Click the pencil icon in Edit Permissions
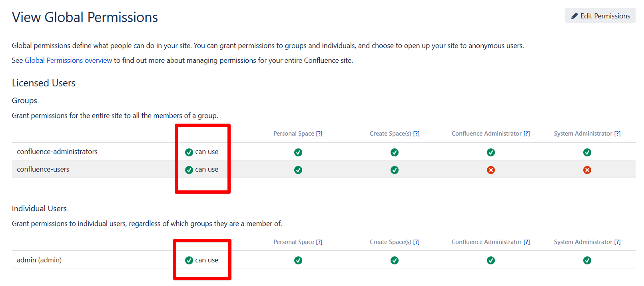This screenshot has width=644, height=286. [574, 16]
